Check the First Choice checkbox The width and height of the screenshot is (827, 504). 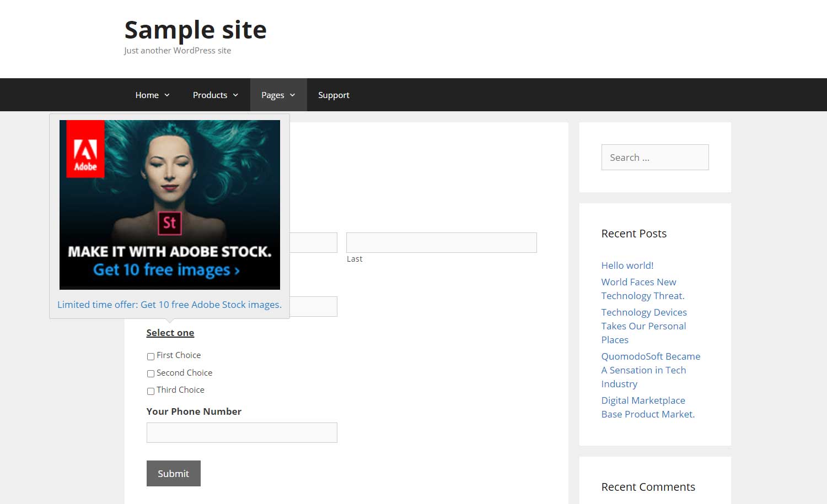151,356
